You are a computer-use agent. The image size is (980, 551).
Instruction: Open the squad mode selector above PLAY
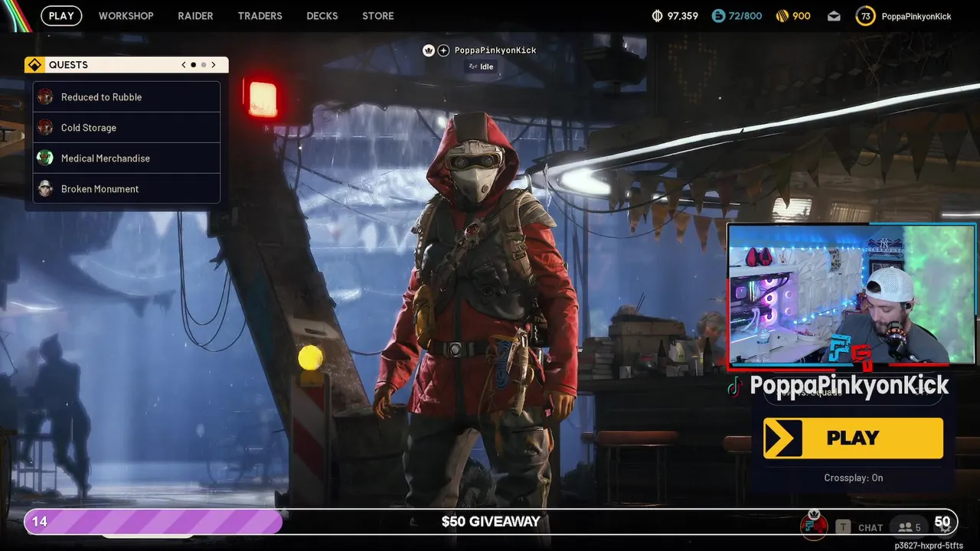tap(853, 392)
